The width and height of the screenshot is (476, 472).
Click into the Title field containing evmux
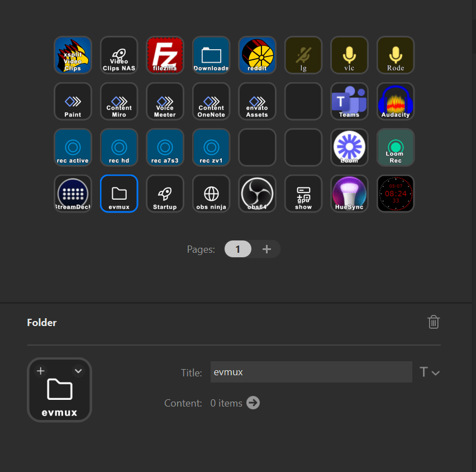click(311, 372)
